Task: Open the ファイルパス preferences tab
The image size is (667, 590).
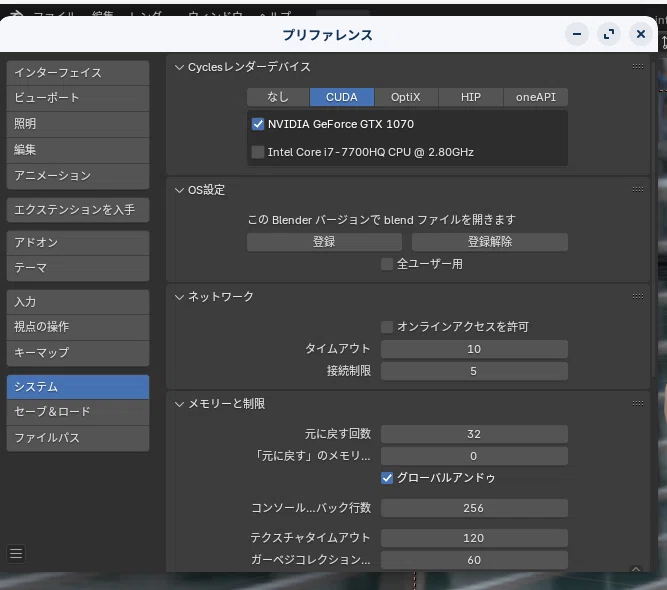Action: pos(78,438)
